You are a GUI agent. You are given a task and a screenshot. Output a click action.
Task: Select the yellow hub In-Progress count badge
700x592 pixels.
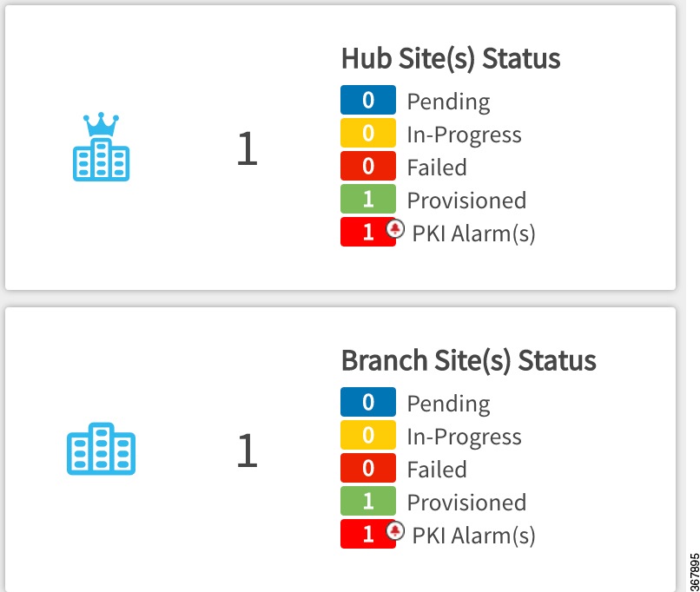[x=368, y=133]
